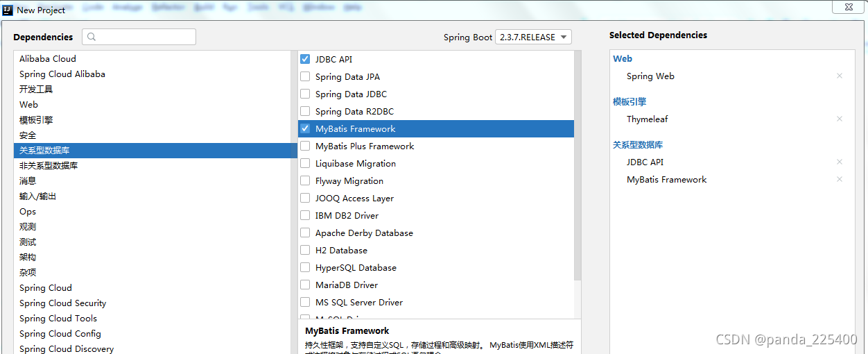Select the 开发工具 category

[x=155, y=90]
